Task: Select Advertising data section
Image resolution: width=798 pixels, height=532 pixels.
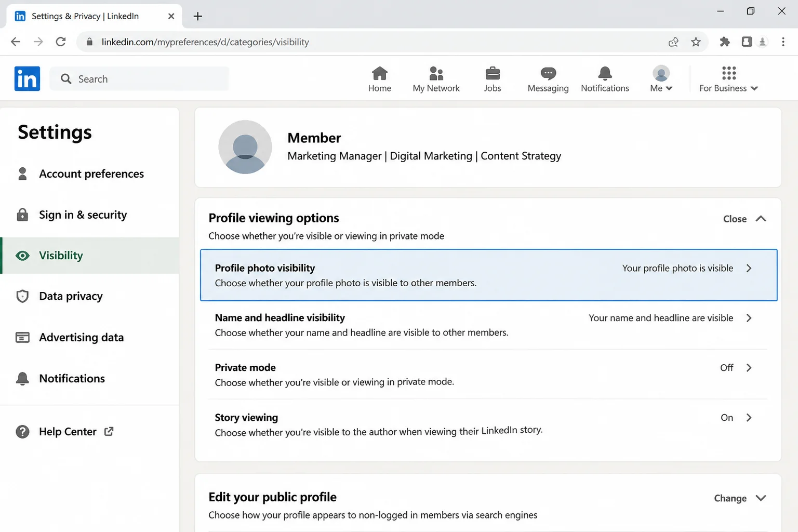Action: coord(89,338)
